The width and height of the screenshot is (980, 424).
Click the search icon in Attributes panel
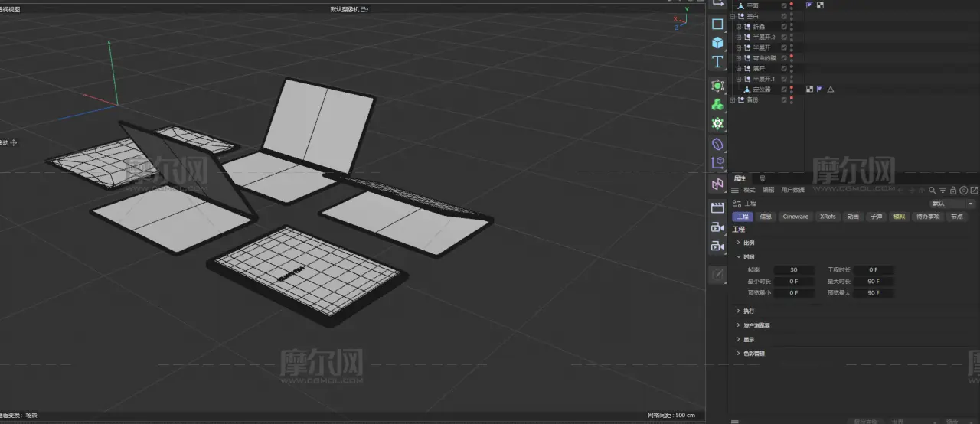[933, 191]
